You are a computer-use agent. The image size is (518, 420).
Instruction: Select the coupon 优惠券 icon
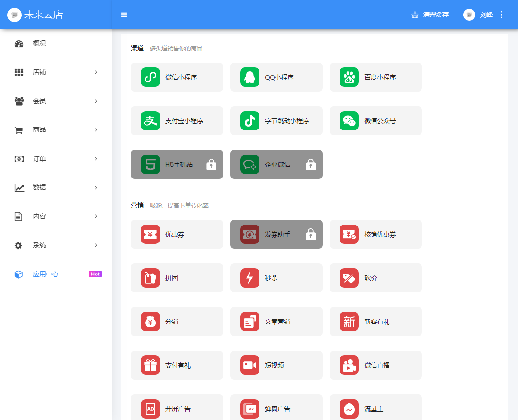(x=150, y=234)
